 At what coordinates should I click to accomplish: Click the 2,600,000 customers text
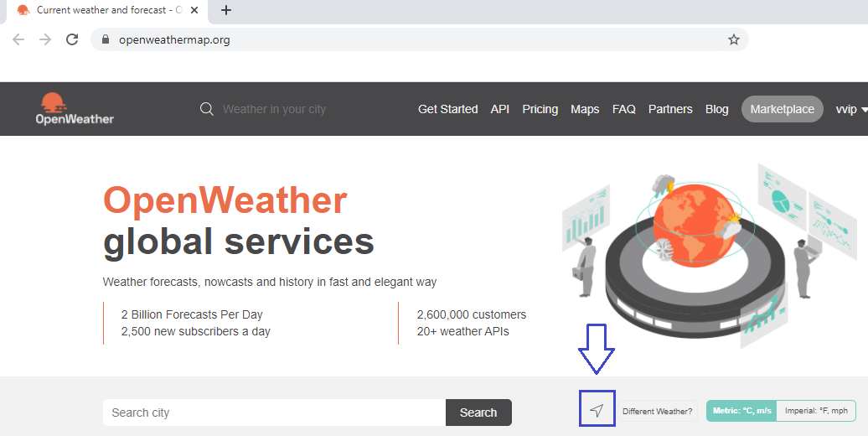click(x=472, y=314)
